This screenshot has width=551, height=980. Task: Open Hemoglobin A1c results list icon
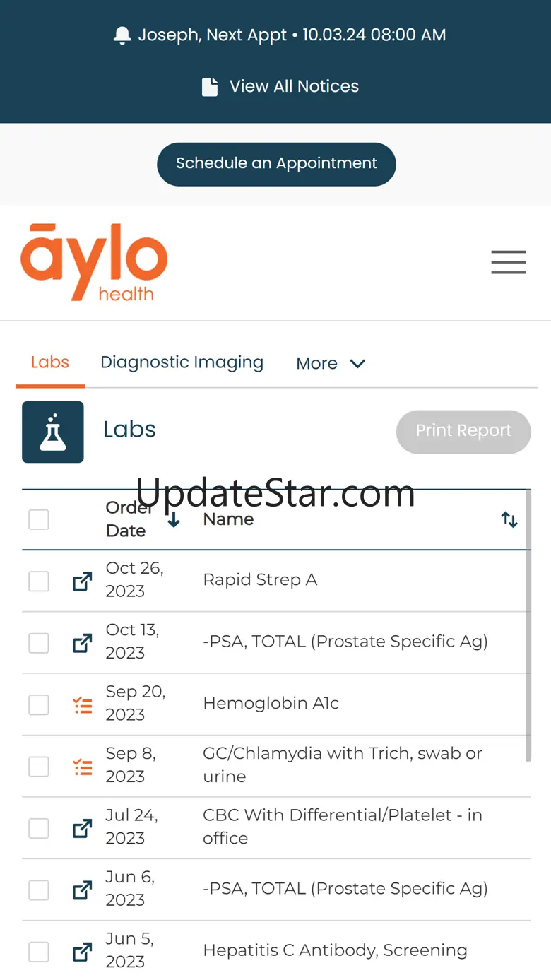83,705
